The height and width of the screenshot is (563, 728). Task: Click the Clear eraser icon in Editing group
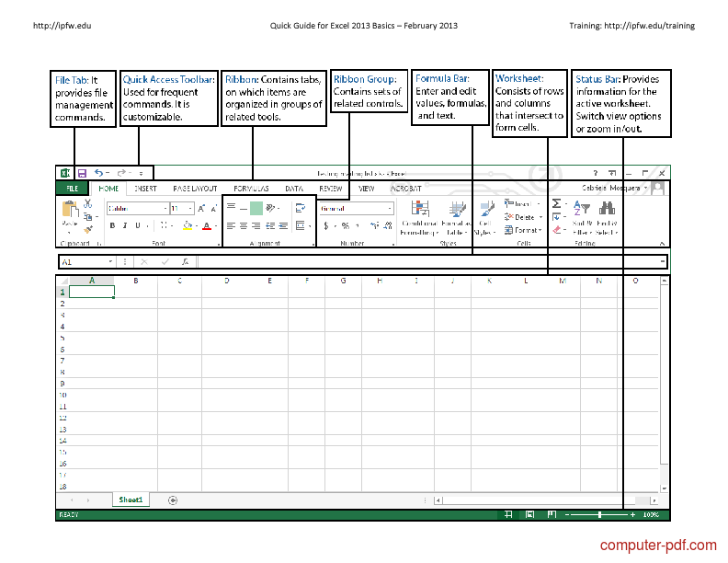[x=557, y=229]
